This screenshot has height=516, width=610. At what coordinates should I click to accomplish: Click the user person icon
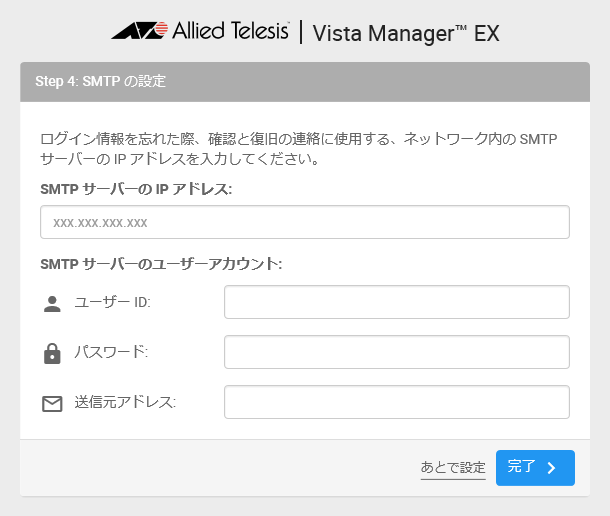coord(52,303)
